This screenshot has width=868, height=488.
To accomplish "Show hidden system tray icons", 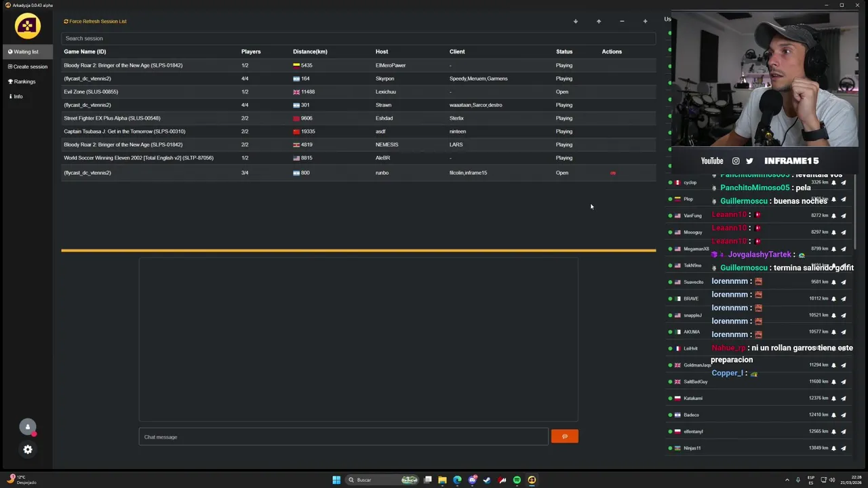I will [x=787, y=480].
